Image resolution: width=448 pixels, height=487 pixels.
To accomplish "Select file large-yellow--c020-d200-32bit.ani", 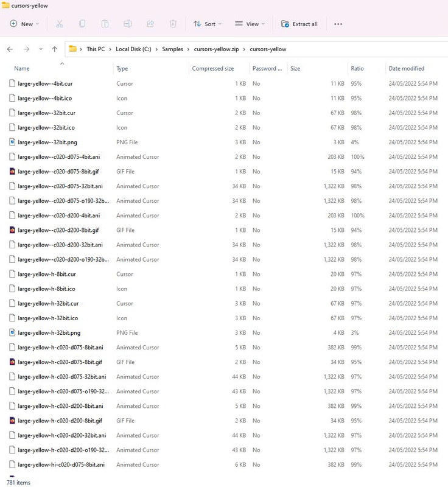I will pos(60,245).
